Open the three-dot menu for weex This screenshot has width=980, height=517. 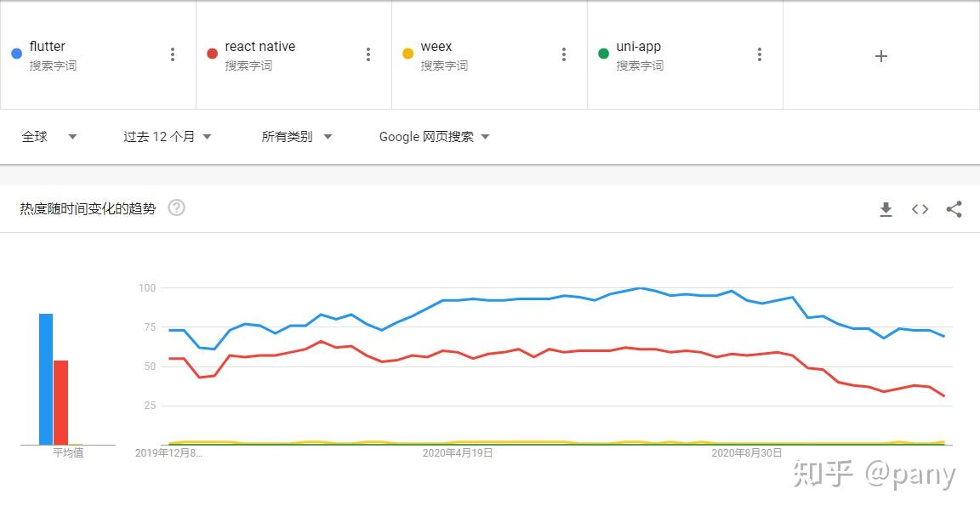click(x=564, y=54)
